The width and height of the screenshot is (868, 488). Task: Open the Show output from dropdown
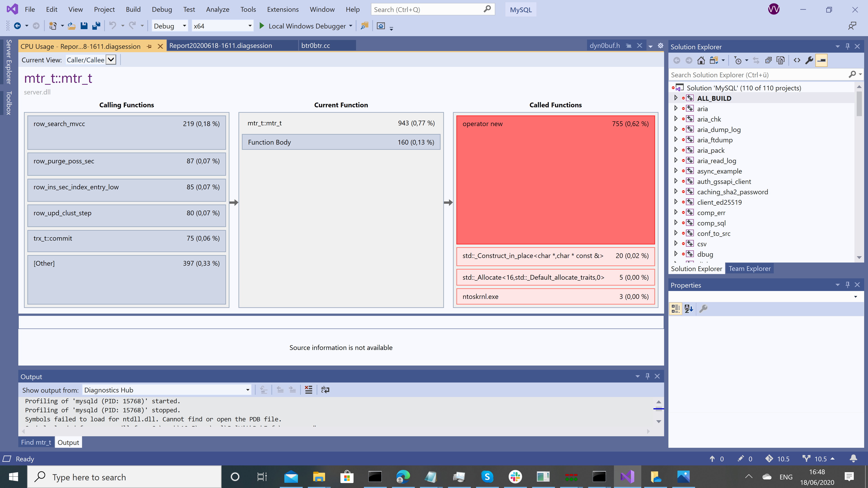pos(248,390)
